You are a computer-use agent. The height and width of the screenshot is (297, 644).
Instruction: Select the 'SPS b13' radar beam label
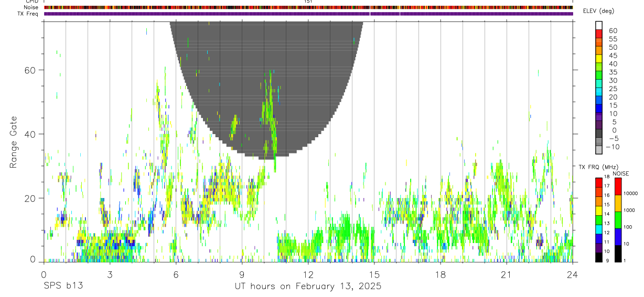click(x=62, y=287)
